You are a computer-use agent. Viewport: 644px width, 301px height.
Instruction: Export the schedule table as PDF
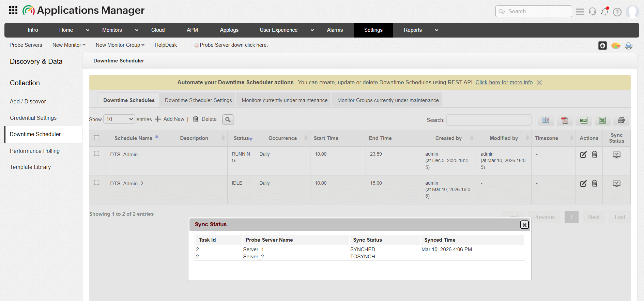click(565, 120)
